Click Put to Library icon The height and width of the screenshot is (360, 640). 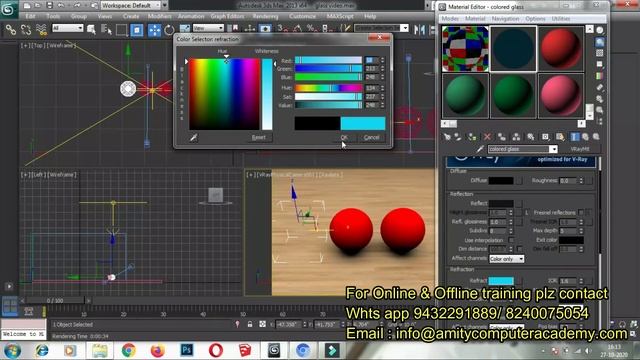(531, 137)
